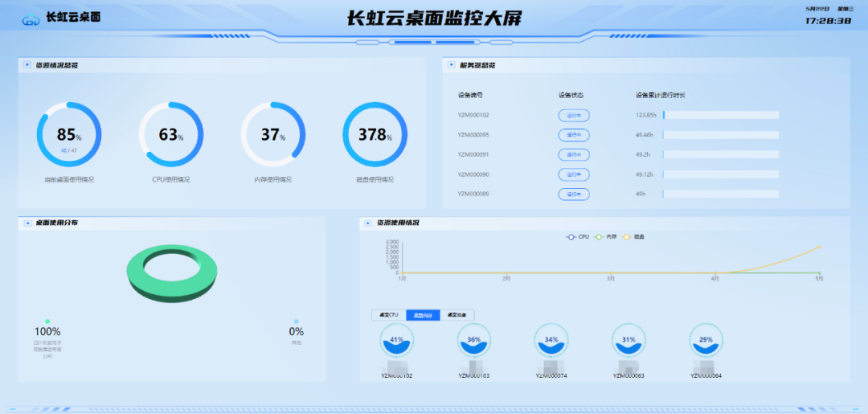Click the 31% liquid gauge for YZM000063

coord(628,341)
